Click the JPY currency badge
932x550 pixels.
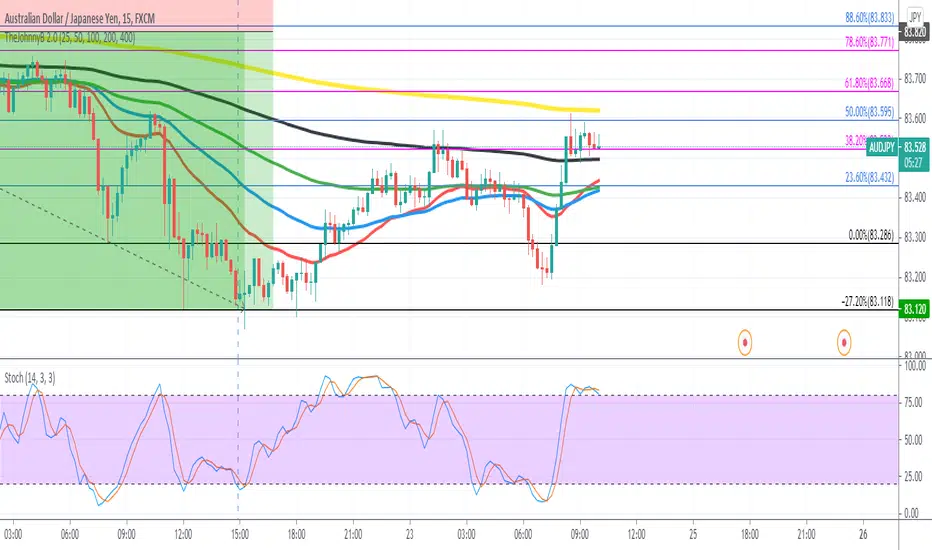pyautogui.click(x=915, y=18)
